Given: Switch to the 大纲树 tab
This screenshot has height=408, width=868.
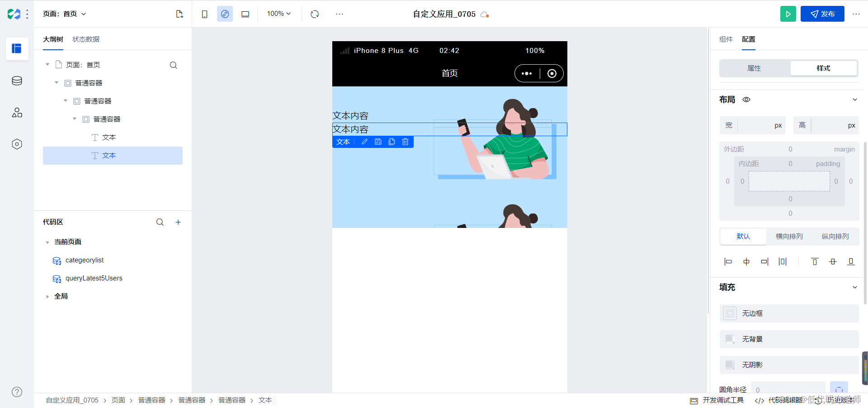Looking at the screenshot, I should point(53,39).
